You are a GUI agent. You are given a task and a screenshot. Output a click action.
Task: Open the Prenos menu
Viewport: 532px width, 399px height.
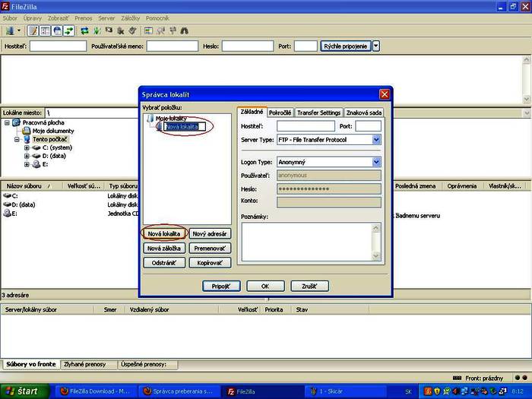84,18
